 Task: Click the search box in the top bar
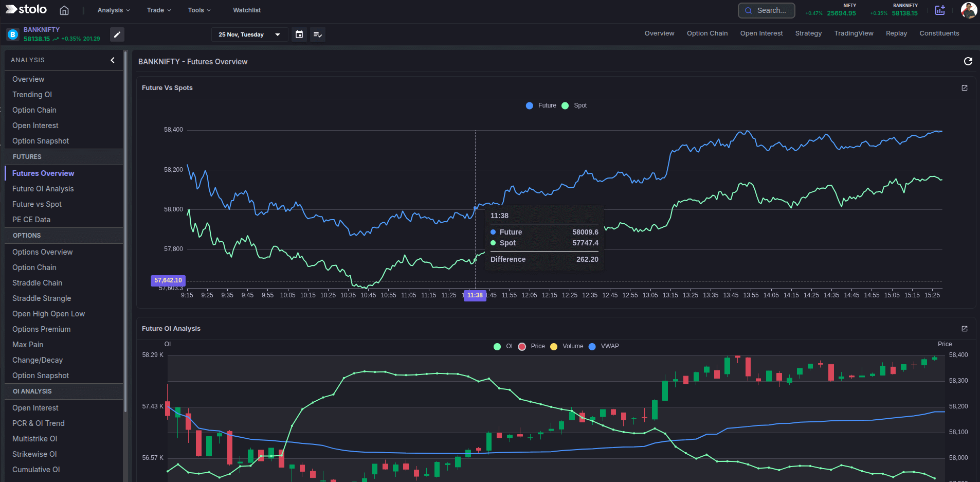coord(766,10)
